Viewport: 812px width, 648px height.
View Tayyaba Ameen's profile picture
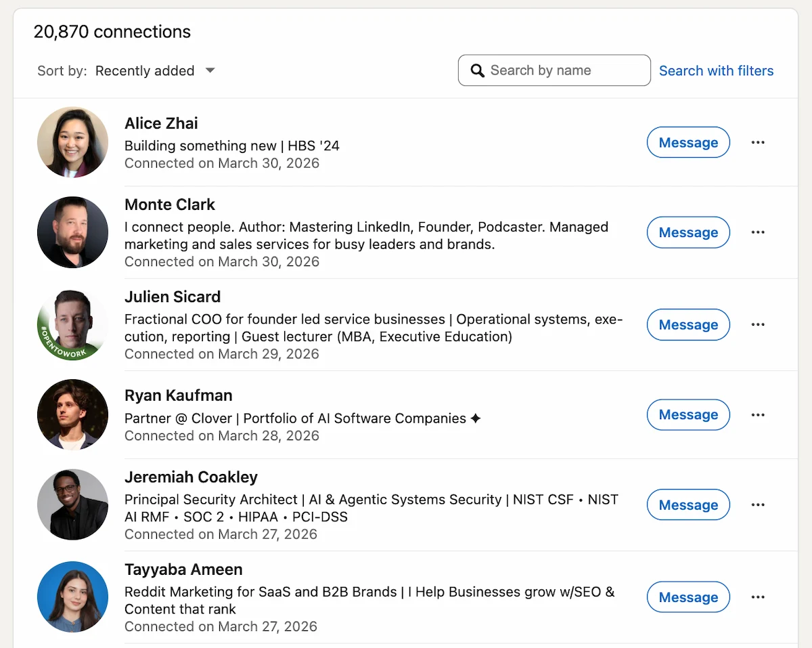point(72,597)
